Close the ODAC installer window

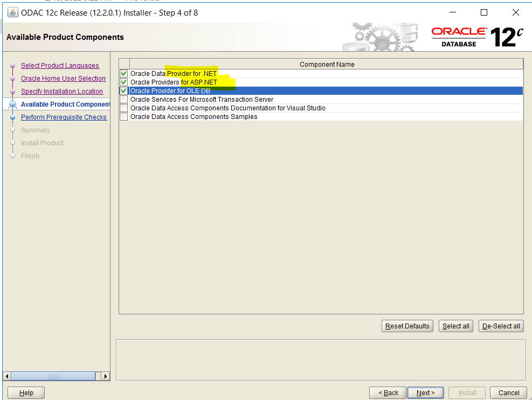[x=516, y=12]
